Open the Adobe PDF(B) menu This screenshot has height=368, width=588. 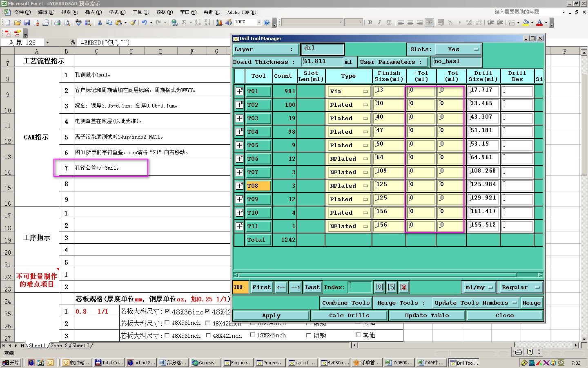click(x=242, y=12)
